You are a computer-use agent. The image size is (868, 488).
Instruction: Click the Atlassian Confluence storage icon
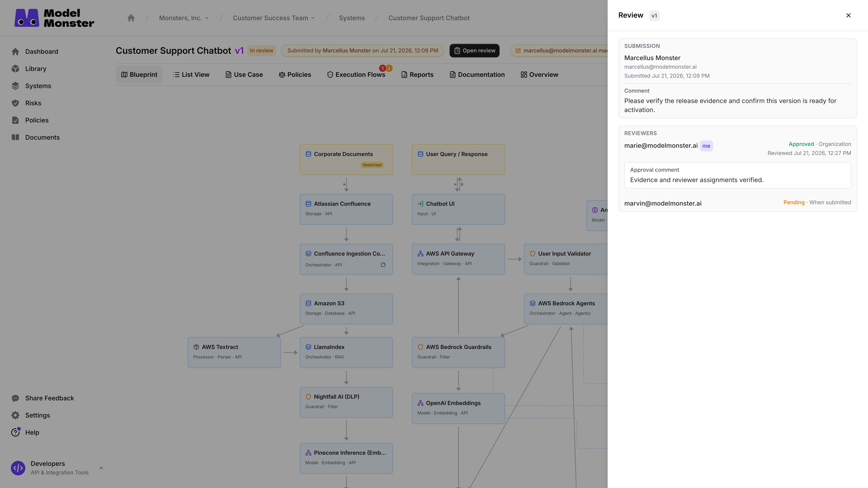coord(308,204)
